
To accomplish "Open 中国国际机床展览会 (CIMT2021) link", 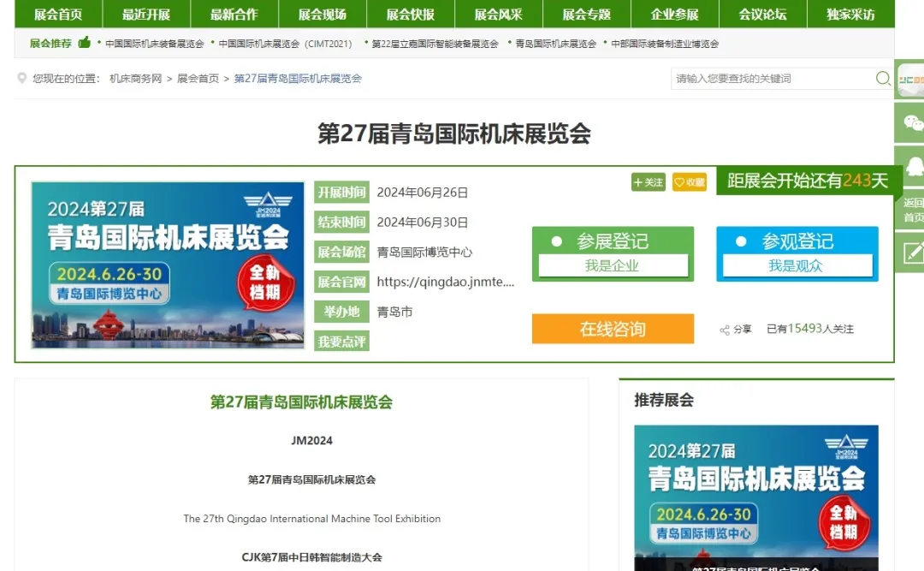I will pyautogui.click(x=285, y=44).
